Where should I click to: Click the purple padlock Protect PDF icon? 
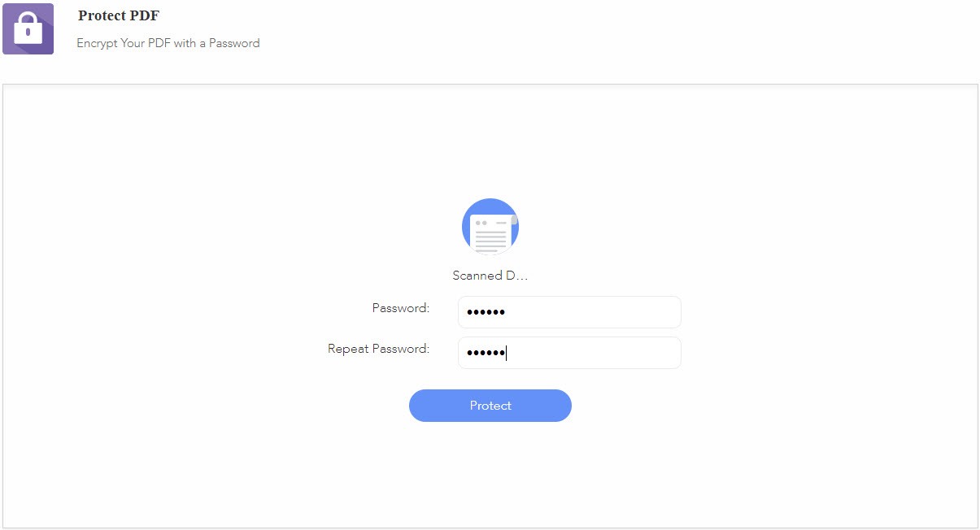pos(28,28)
